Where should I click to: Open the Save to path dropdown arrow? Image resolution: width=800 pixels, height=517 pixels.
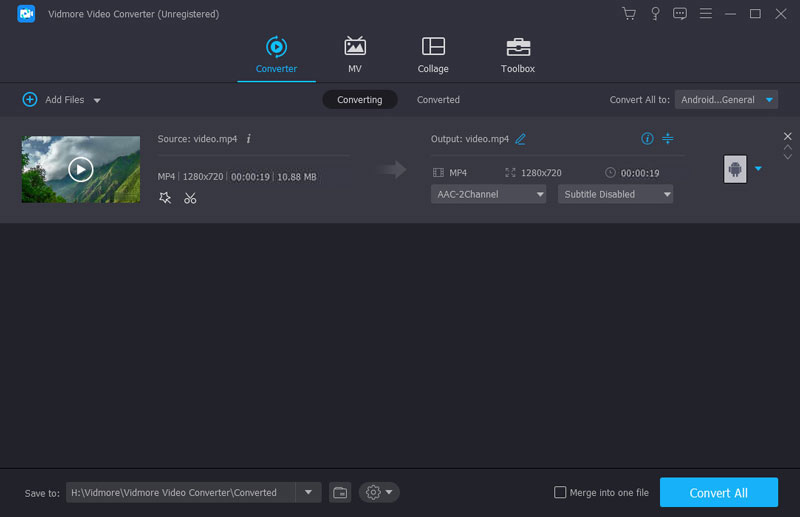[308, 492]
